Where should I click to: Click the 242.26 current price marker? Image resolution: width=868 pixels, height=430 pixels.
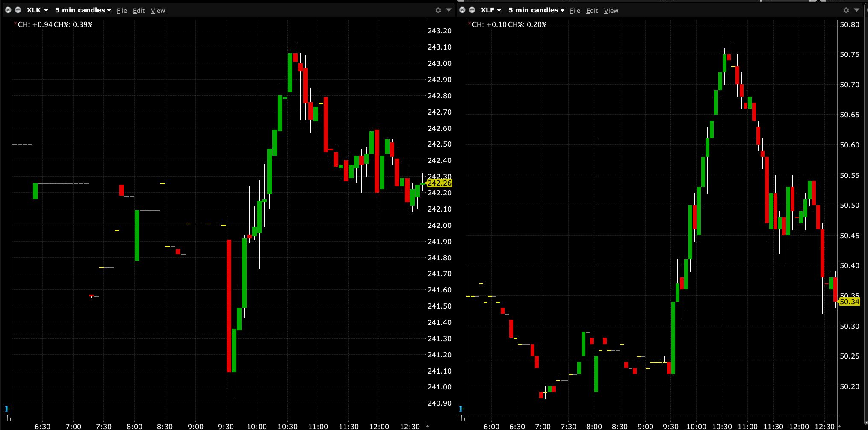[439, 183]
